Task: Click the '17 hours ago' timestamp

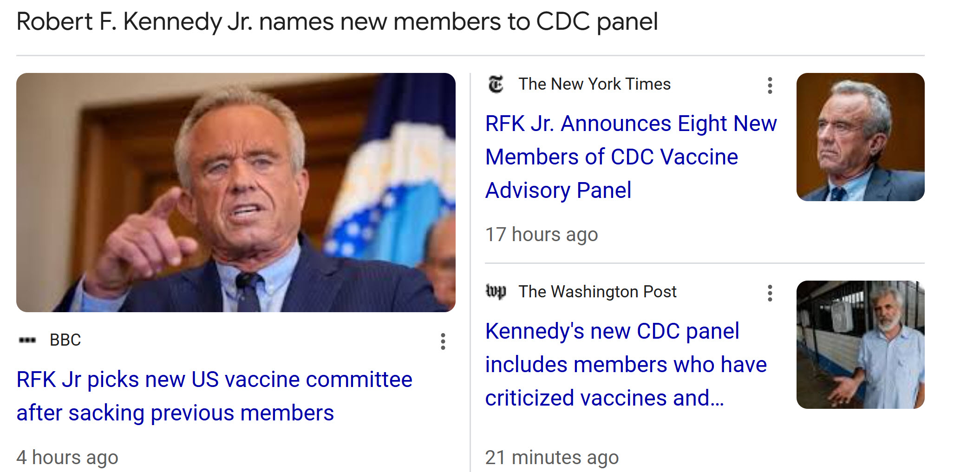Action: point(542,235)
